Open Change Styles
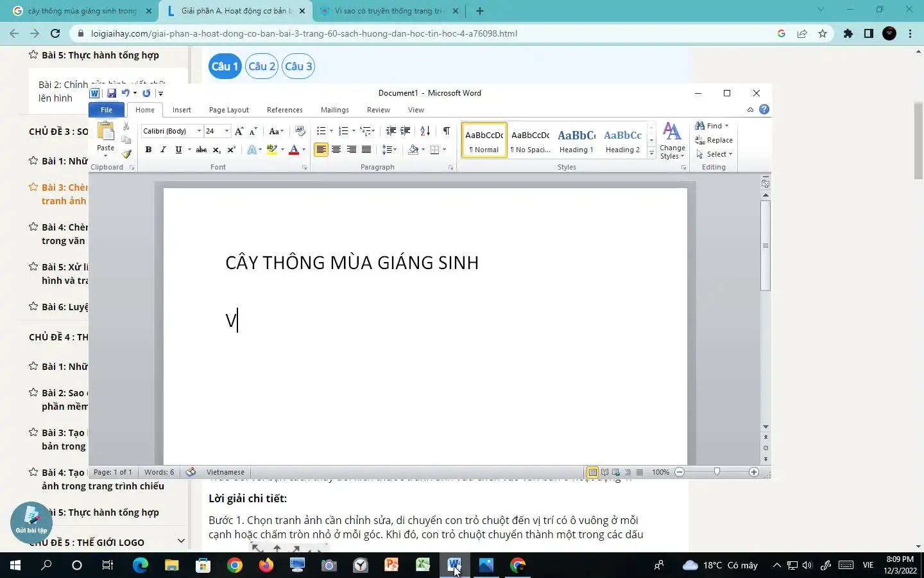This screenshot has width=924, height=578. click(x=672, y=141)
